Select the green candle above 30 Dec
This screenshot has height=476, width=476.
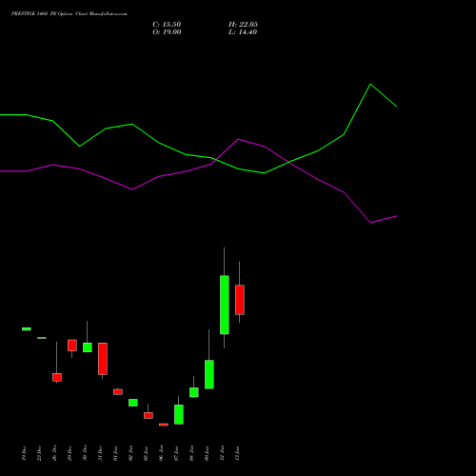point(88,347)
